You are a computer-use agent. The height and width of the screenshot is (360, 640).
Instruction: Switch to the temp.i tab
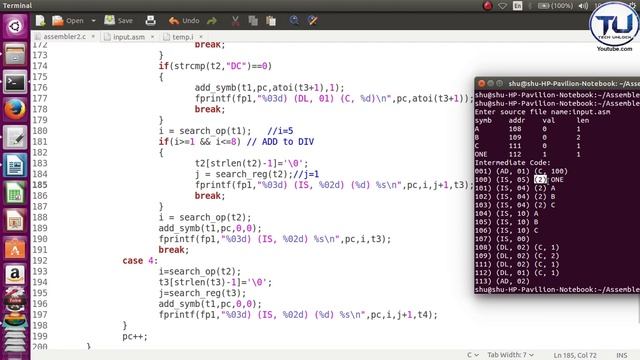click(183, 37)
